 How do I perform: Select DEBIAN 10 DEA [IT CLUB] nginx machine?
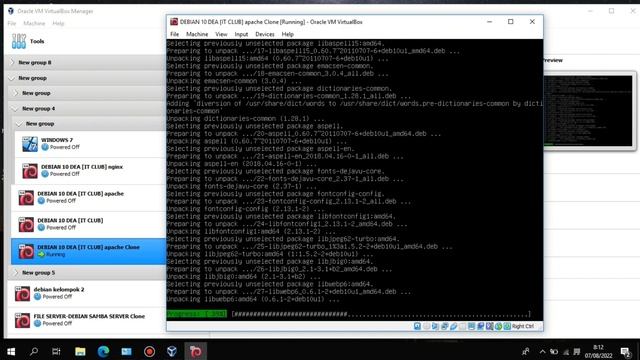[x=90, y=171]
